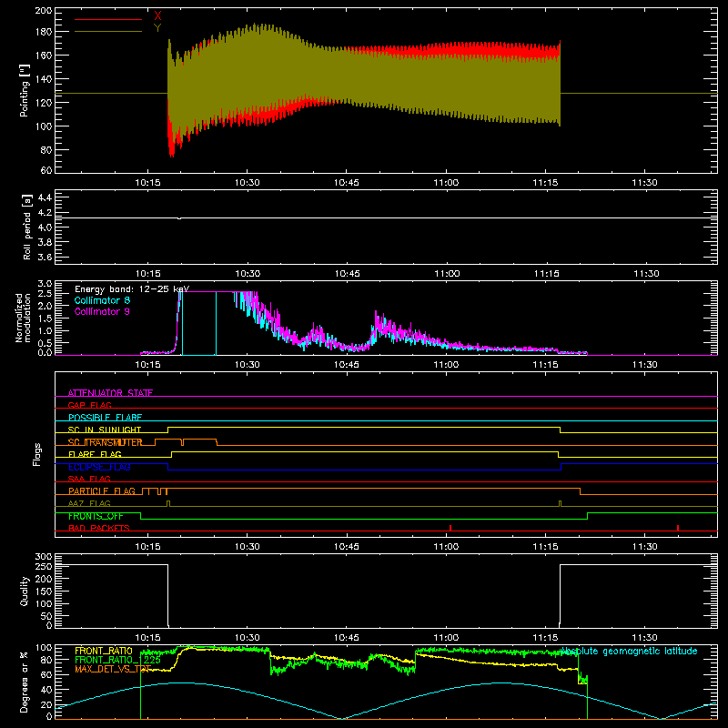Click the SC_TRANSMITTER flag label

click(105, 442)
